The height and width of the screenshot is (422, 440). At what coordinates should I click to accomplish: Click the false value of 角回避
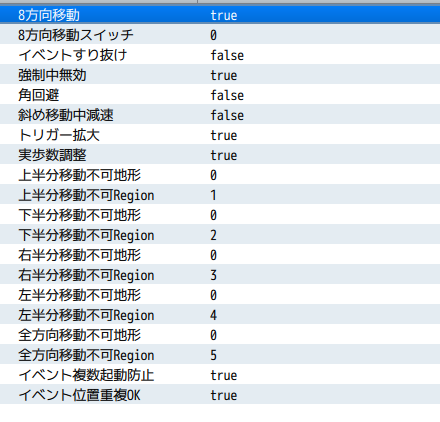tap(227, 95)
